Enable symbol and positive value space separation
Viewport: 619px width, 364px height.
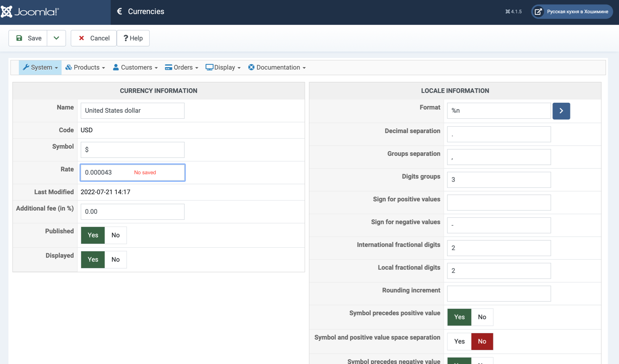[x=459, y=341]
